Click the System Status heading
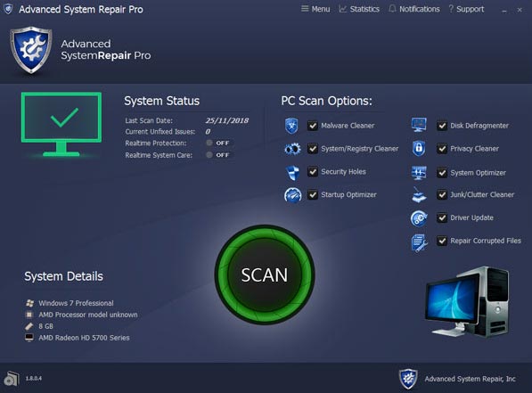Viewport: 532px width, 393px height. pos(162,101)
